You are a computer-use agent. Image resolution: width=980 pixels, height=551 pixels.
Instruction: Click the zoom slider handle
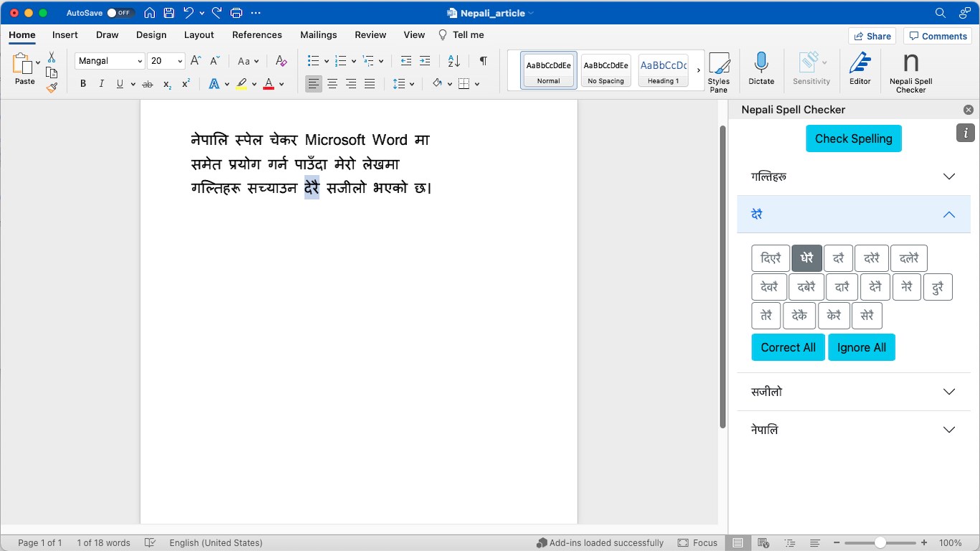[x=880, y=543]
